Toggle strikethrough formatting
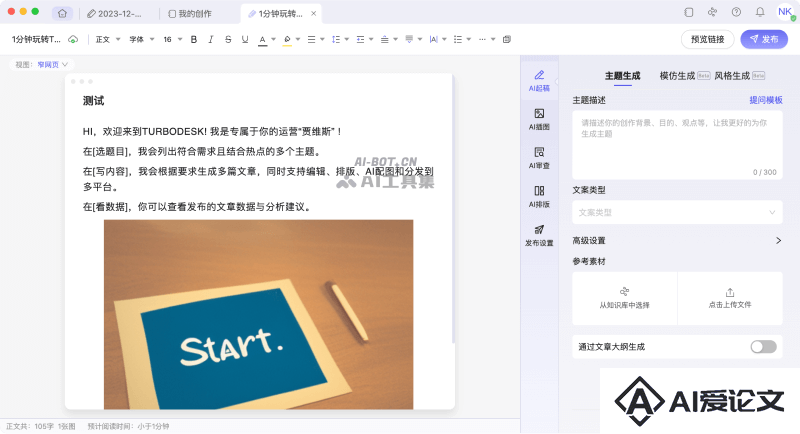Viewport: 800px width, 434px height. tap(228, 39)
